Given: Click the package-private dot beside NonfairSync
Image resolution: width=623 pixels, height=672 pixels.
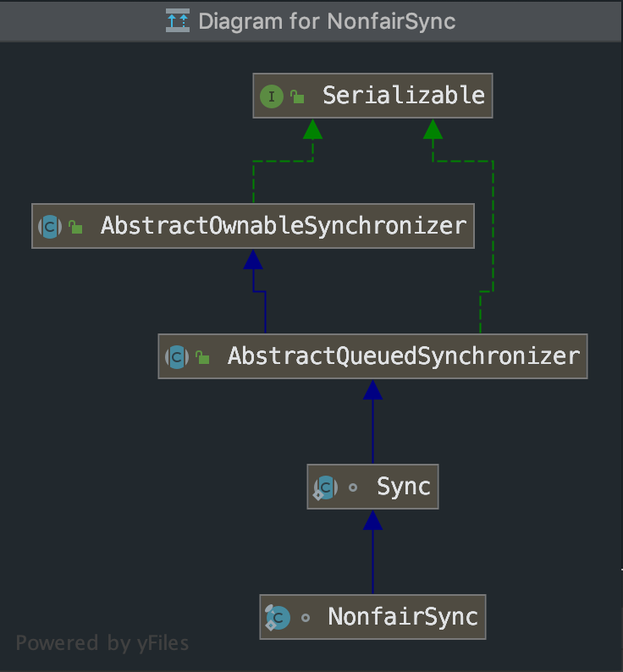Looking at the screenshot, I should 306,618.
